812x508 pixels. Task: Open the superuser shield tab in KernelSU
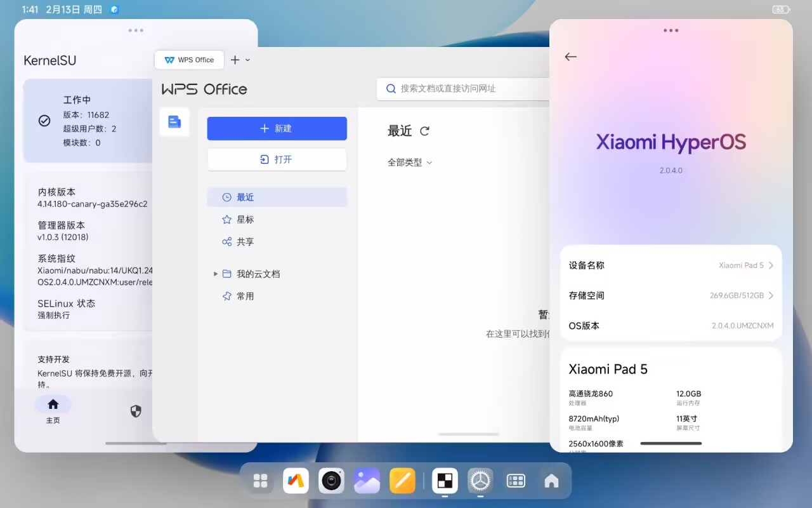pos(136,411)
